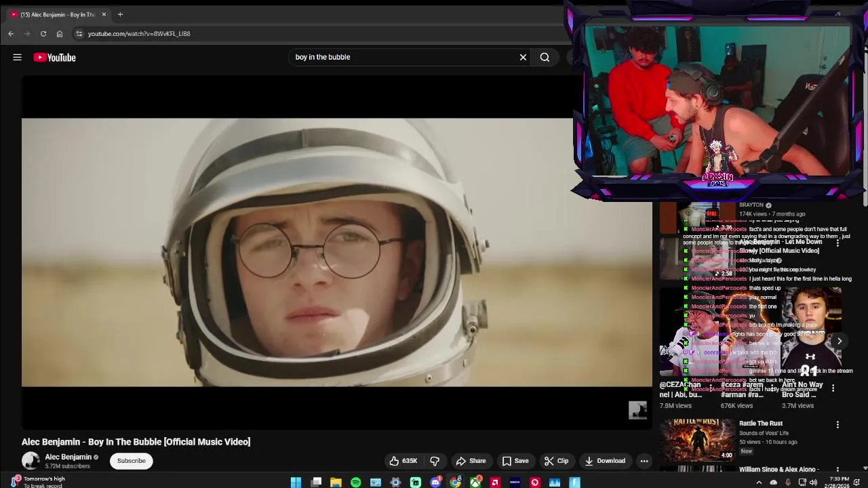Viewport: 868px width, 488px height.
Task: Open the Alec Benjamin channel name link
Action: click(x=68, y=457)
